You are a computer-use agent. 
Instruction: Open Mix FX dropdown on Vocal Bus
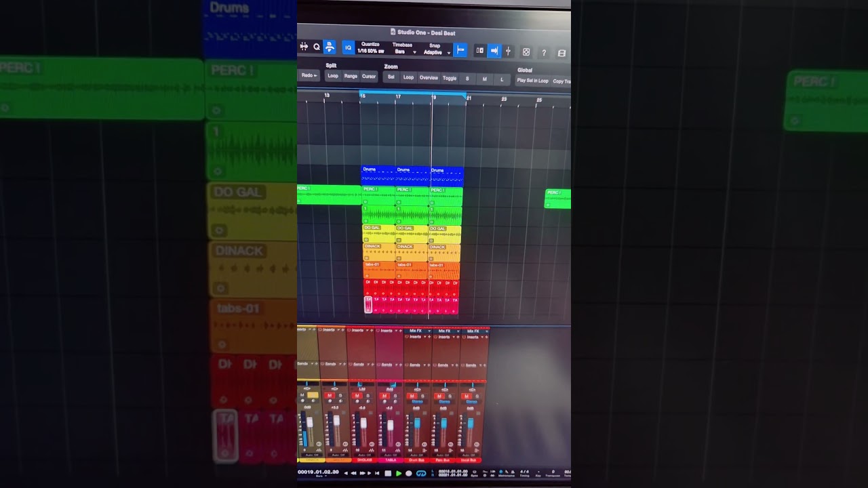point(487,331)
